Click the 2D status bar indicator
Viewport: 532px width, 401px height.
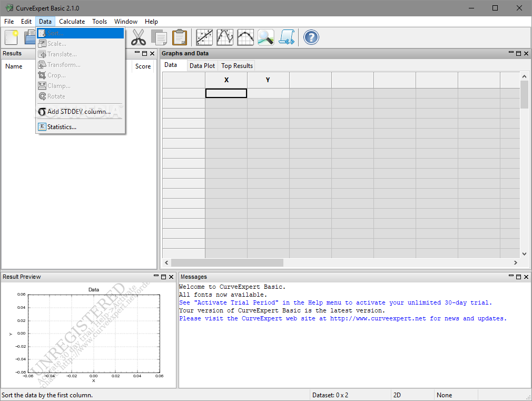(397, 395)
